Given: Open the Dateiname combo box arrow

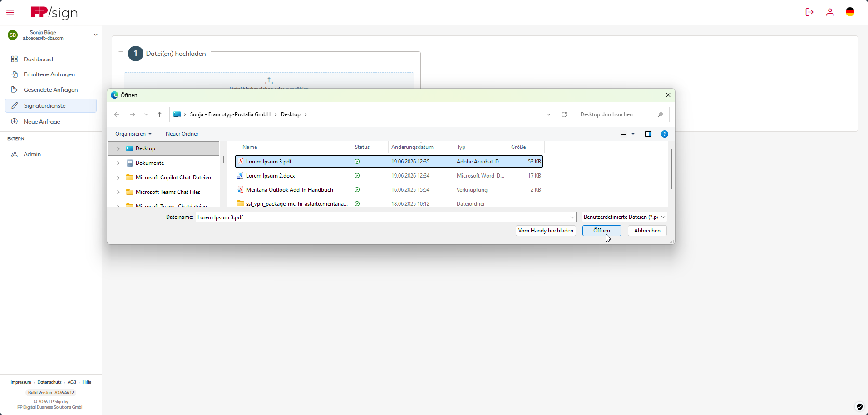Looking at the screenshot, I should (572, 217).
